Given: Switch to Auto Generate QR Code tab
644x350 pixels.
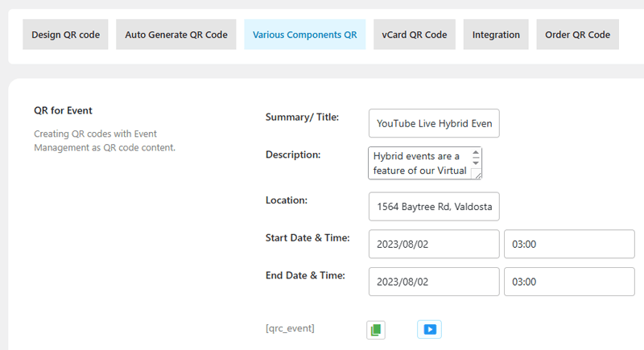Looking at the screenshot, I should click(x=176, y=35).
